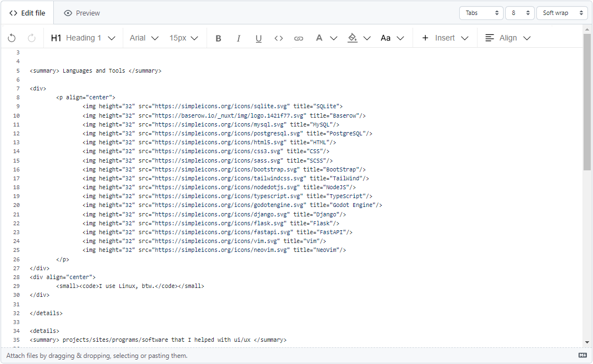The height and width of the screenshot is (364, 593).
Task: Click the projects/sites/programs summary line
Action: 158,340
